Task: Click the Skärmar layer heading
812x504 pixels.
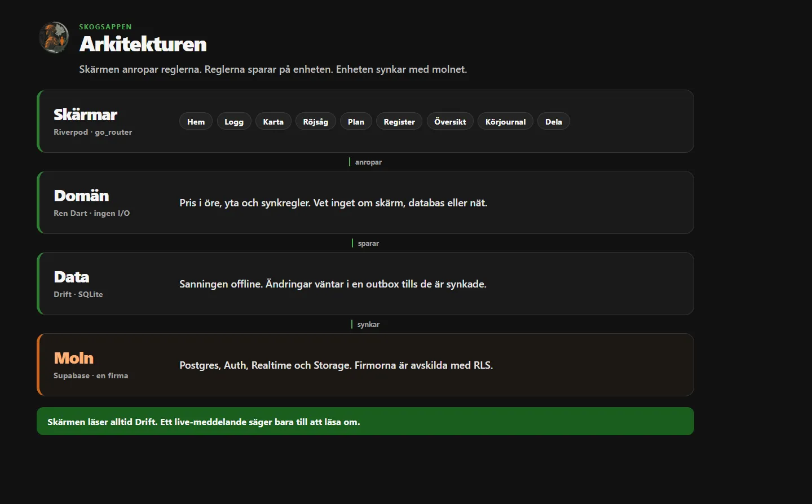Action: click(x=85, y=114)
